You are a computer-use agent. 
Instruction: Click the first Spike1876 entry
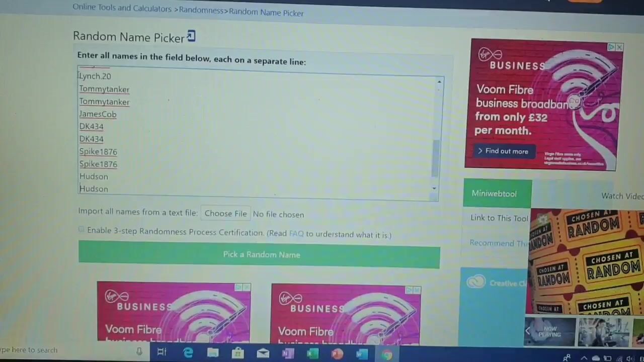point(98,151)
